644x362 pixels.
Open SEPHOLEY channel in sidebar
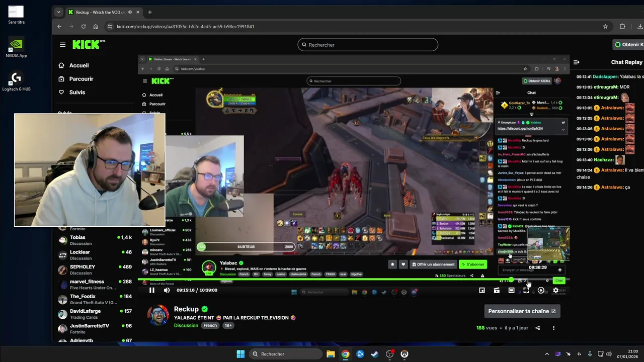[95, 269]
